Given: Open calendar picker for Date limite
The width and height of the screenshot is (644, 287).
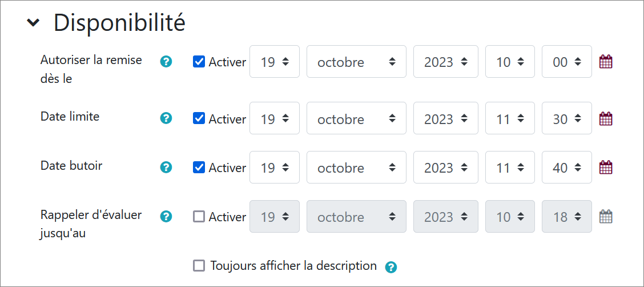Looking at the screenshot, I should pos(606,119).
